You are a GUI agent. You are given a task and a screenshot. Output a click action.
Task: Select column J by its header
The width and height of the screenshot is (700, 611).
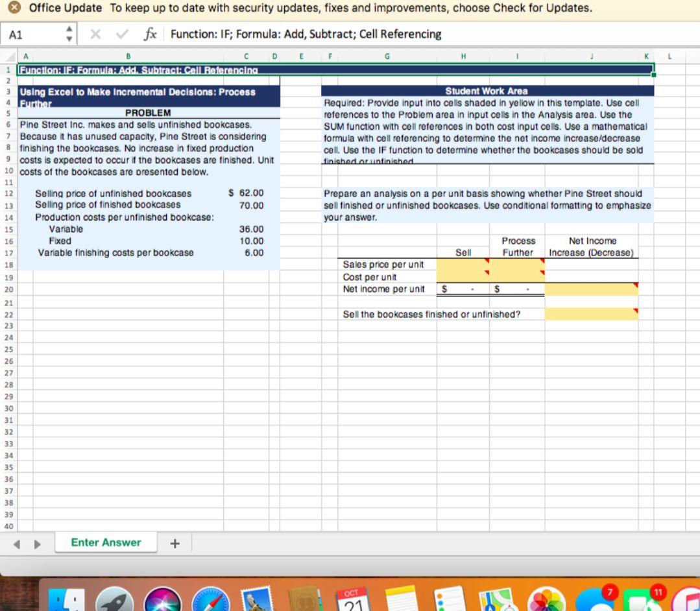(x=591, y=56)
